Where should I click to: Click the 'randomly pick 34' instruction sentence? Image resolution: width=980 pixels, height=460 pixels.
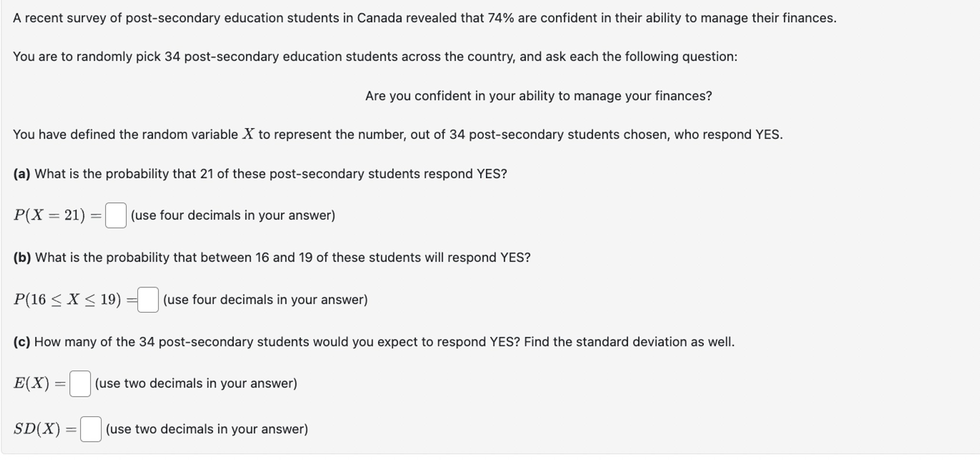(x=375, y=57)
